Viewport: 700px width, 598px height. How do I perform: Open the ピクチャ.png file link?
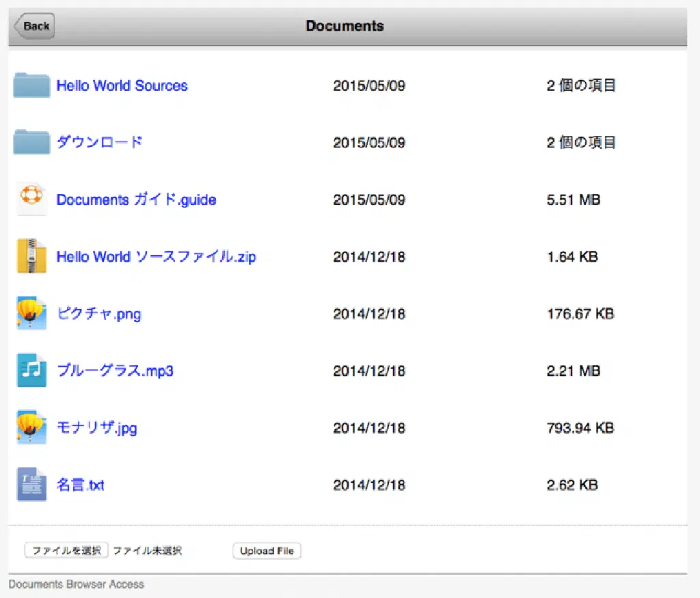coord(98,314)
